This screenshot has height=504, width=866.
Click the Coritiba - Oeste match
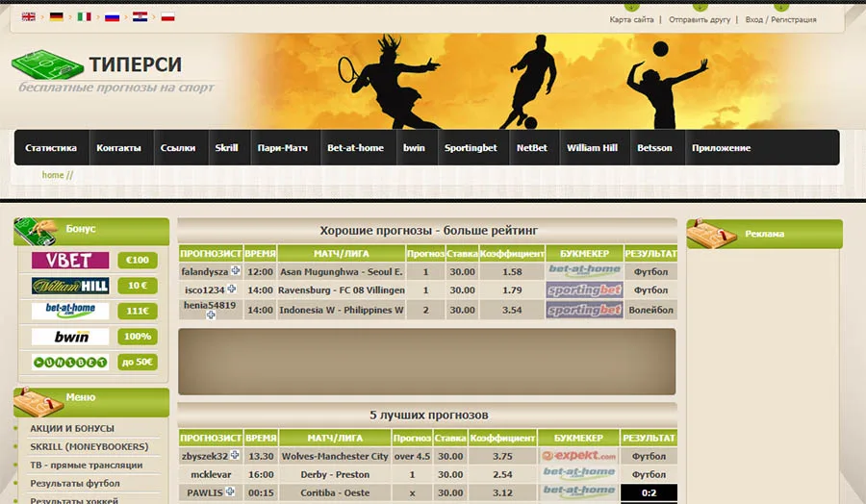click(335, 492)
